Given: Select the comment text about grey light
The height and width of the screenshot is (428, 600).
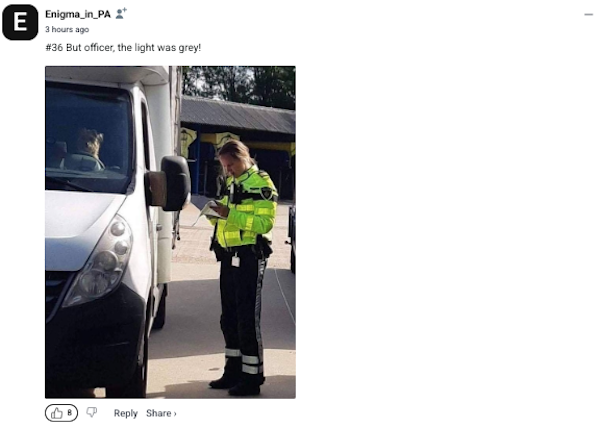Looking at the screenshot, I should click(123, 48).
